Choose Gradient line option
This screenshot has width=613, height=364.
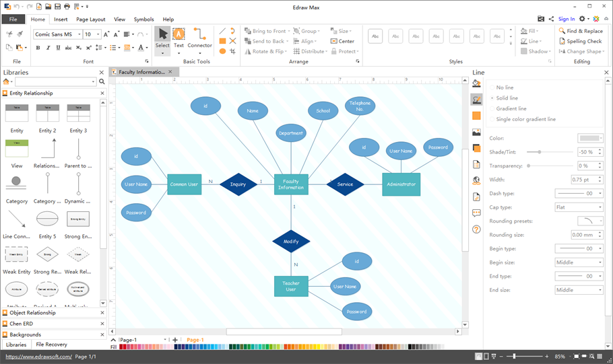511,108
